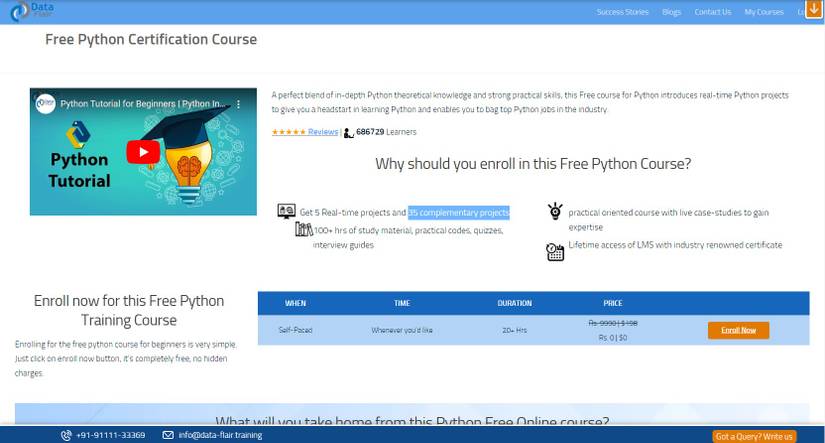
Task: Open Success Stories menu item
Action: [x=622, y=12]
